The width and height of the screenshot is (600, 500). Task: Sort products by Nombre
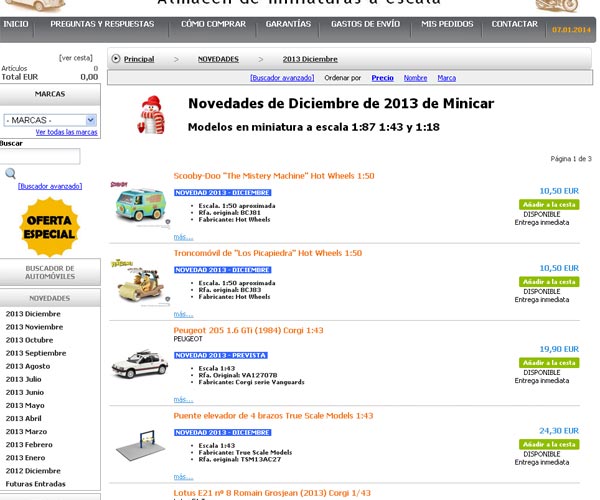[415, 78]
